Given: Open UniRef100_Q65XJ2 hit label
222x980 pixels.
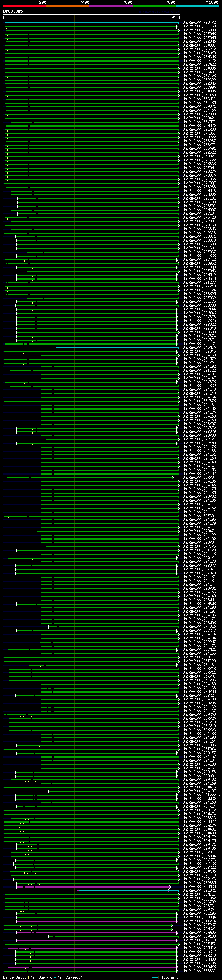Looking at the screenshot, I should click(x=199, y=952).
